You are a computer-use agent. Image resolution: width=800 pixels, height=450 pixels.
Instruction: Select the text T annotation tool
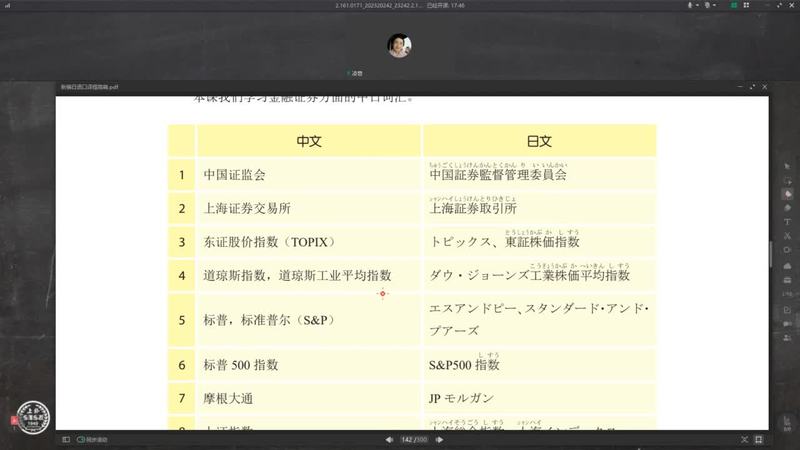point(788,221)
